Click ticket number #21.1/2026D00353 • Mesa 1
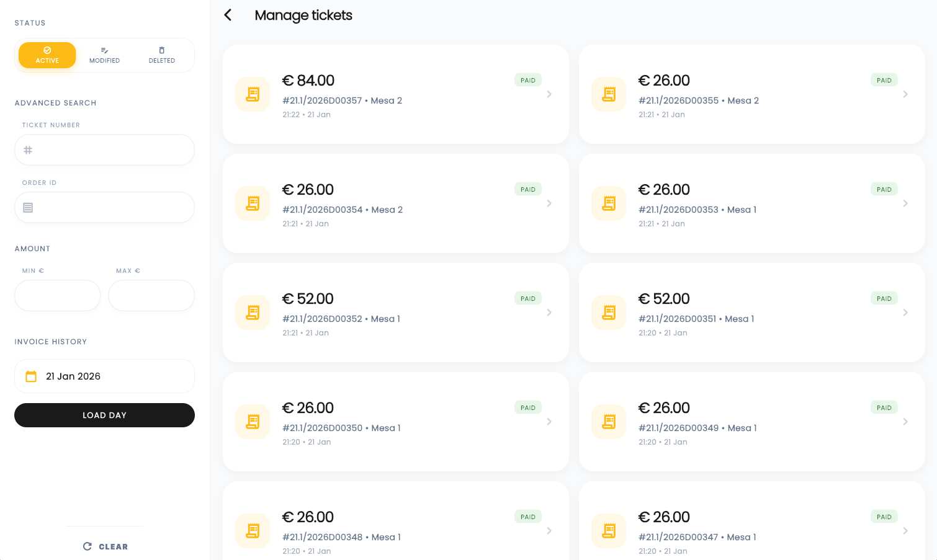The width and height of the screenshot is (937, 560). 697,210
